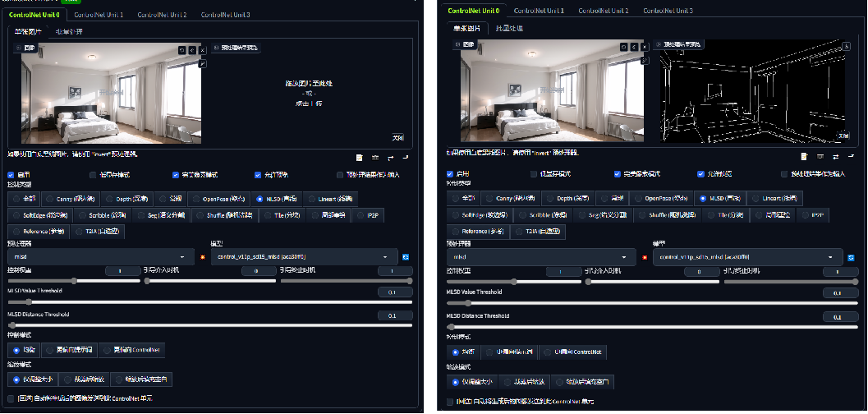Switch to ControlNet Unit 1 tab in left panel
Viewport: 868px width, 414px height.
point(97,15)
